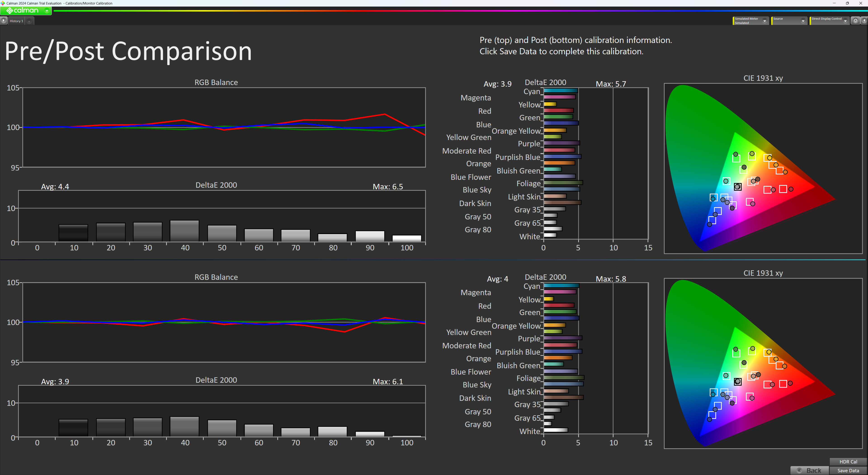868x475 pixels.
Task: Click the pre-calibration Foliage DeltaE bar
Action: (x=563, y=182)
